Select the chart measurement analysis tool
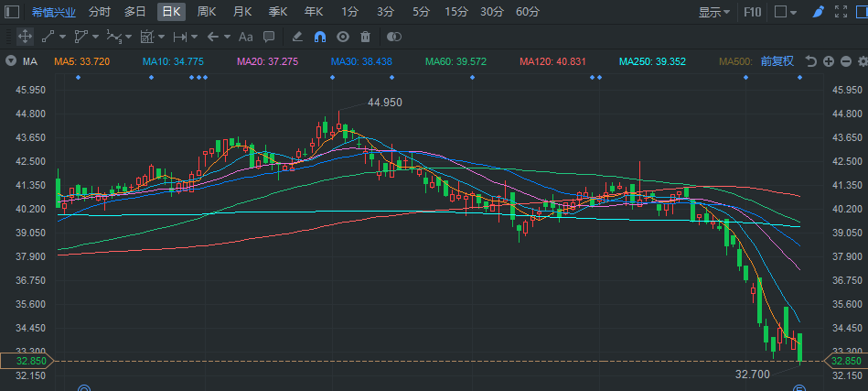This screenshot has width=868, height=391. click(x=146, y=38)
